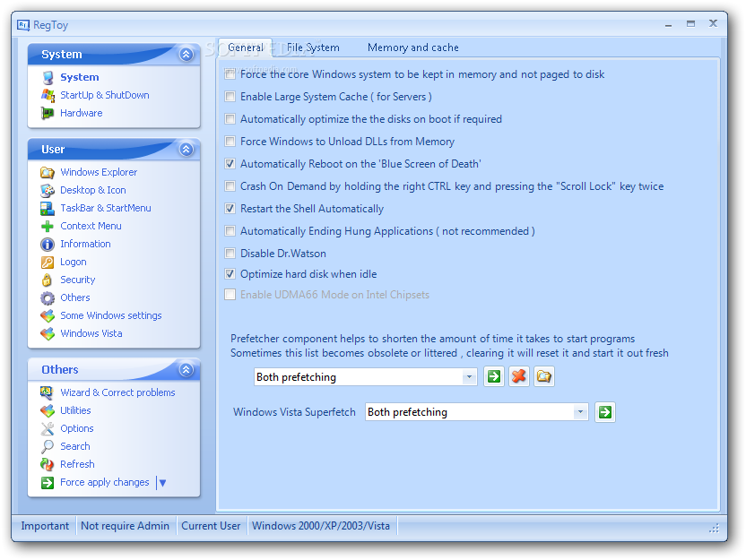The image size is (746, 560).
Task: Apply Superfetch setting with green arrow button
Action: click(605, 412)
